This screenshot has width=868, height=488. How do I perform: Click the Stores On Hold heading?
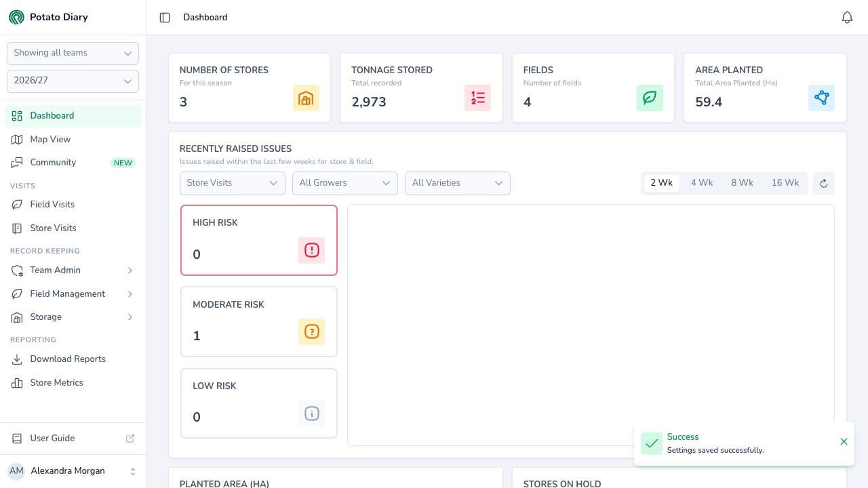pos(562,483)
